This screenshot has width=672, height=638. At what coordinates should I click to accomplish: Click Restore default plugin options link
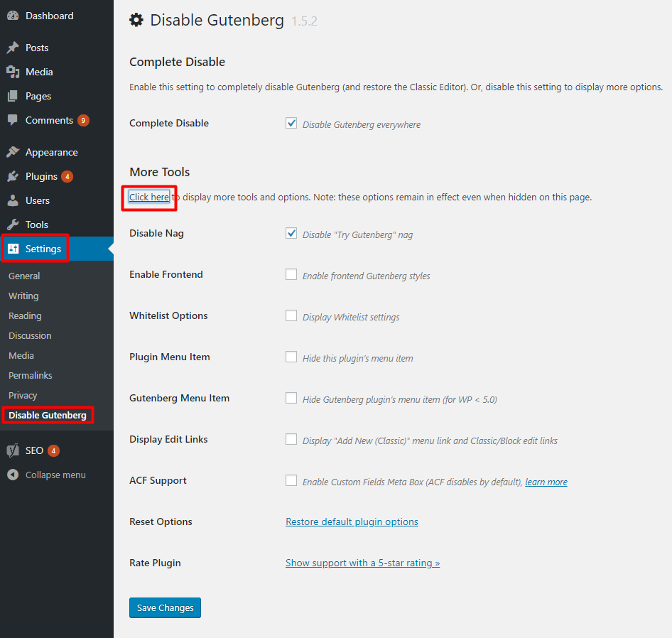point(352,521)
